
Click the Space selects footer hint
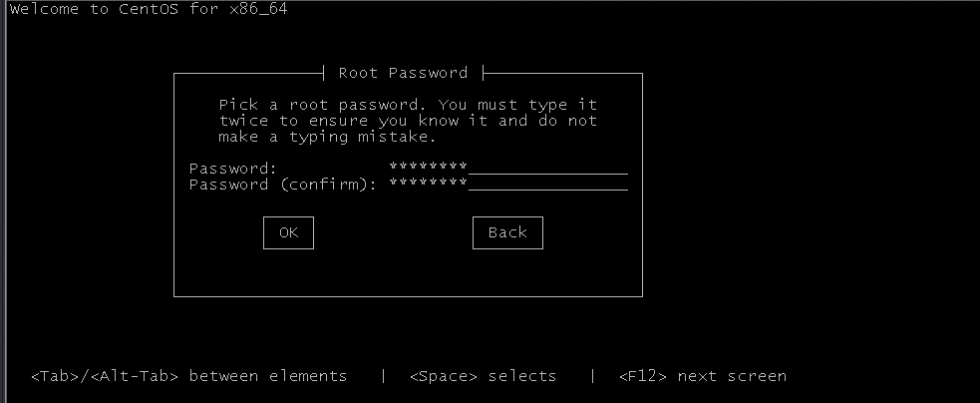coord(484,376)
